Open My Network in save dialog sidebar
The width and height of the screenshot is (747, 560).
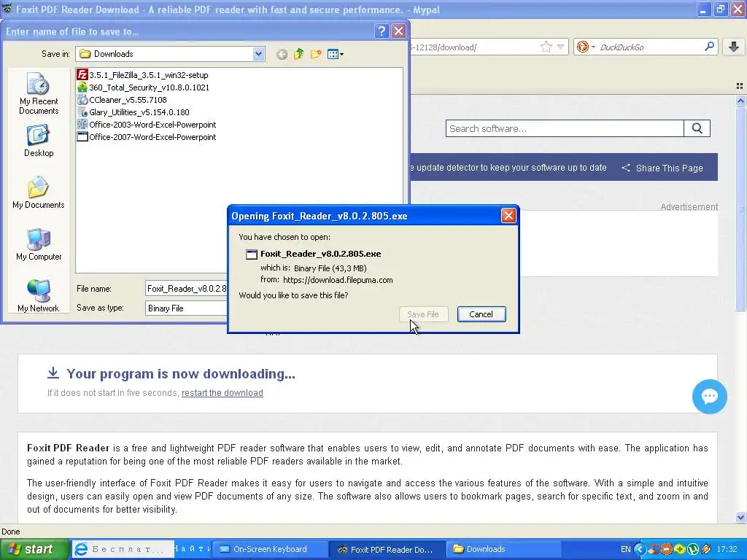click(39, 296)
